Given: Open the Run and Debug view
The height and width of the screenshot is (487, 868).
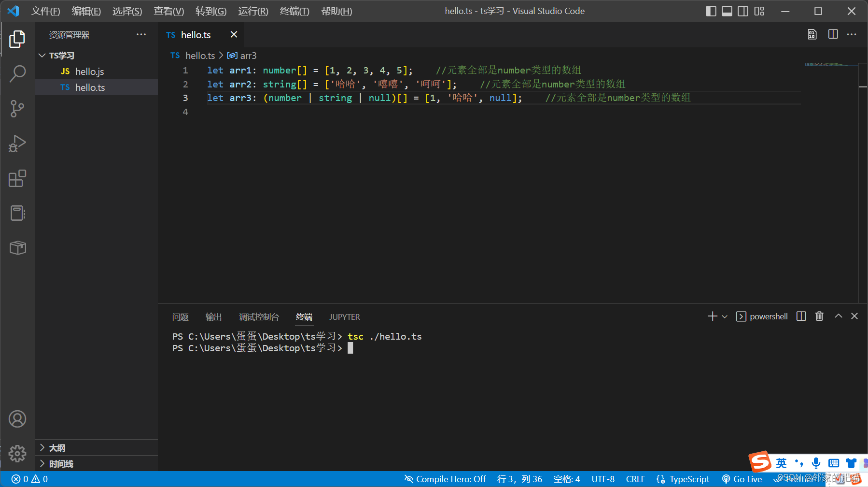Looking at the screenshot, I should 17,143.
